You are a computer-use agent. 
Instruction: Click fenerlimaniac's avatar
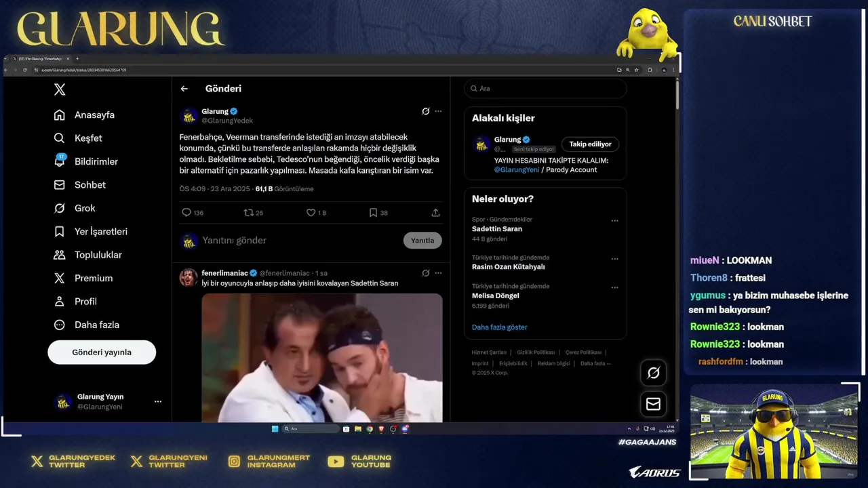click(189, 277)
